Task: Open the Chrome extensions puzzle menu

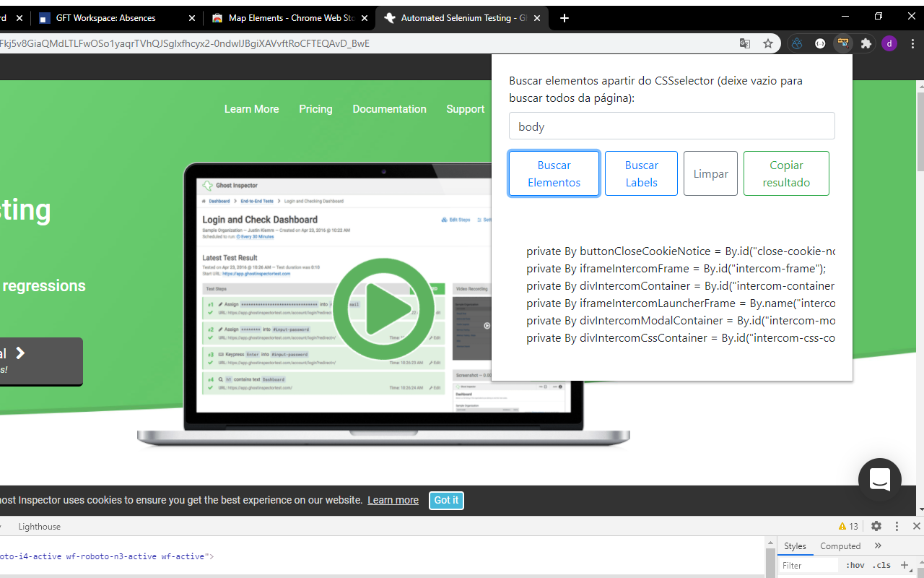Action: 866,43
